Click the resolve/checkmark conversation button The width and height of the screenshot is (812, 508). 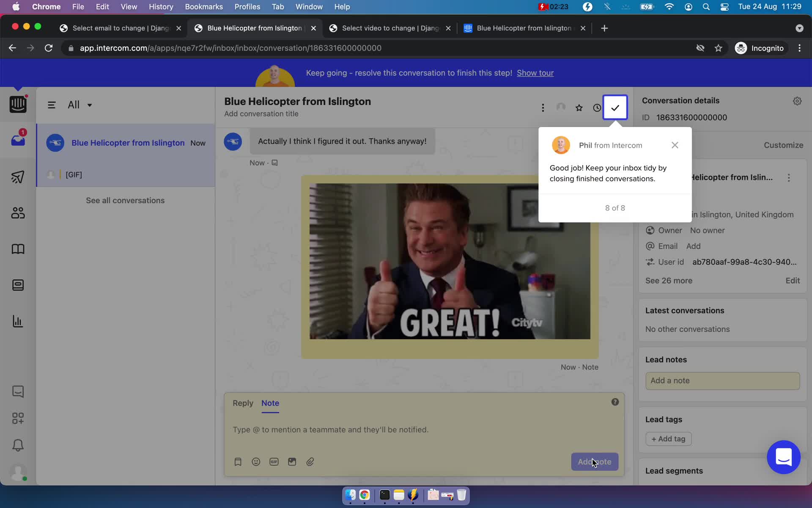pos(615,108)
